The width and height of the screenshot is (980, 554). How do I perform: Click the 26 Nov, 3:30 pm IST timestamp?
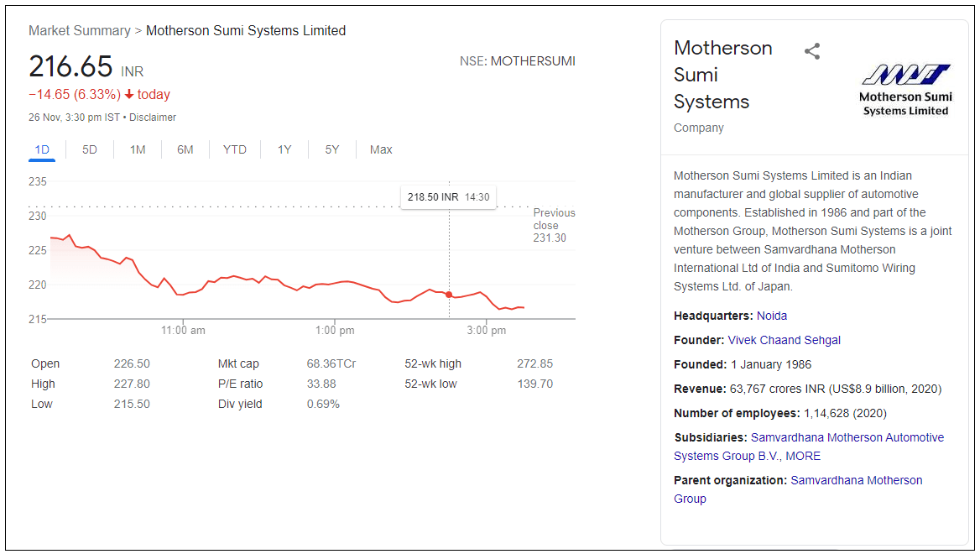pyautogui.click(x=75, y=117)
